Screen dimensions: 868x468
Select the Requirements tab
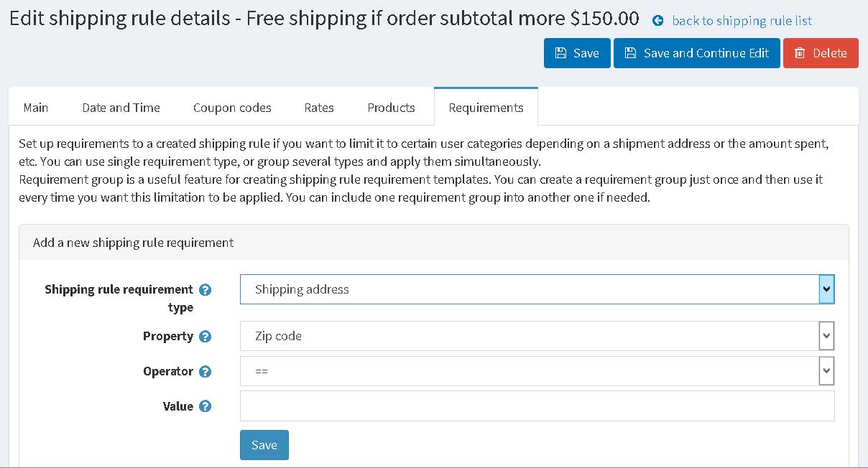486,108
